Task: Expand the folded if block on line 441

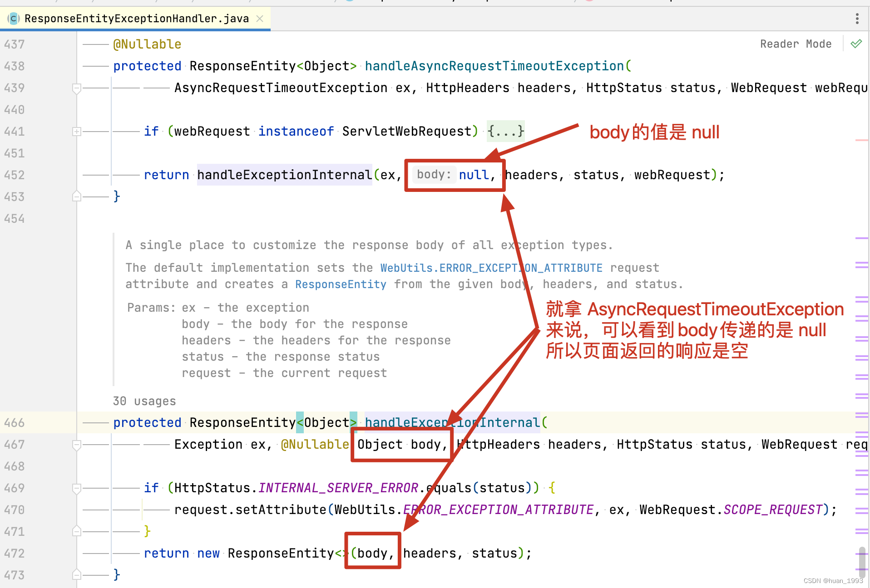Action: coord(77,132)
